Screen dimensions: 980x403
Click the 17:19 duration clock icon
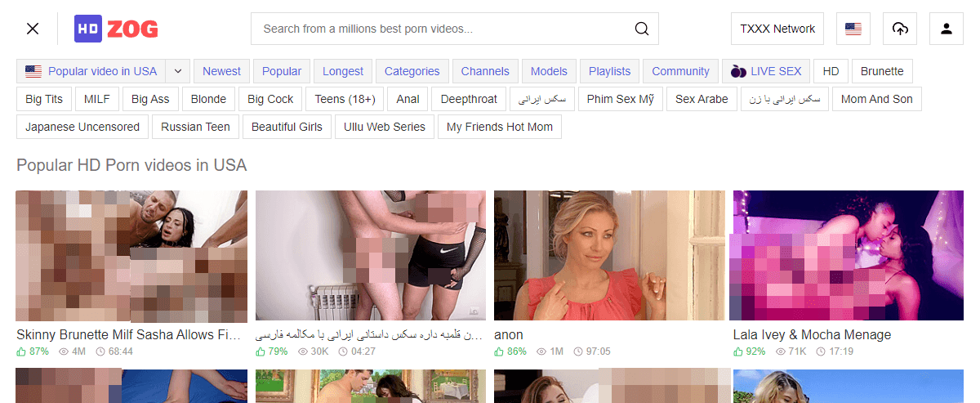821,352
